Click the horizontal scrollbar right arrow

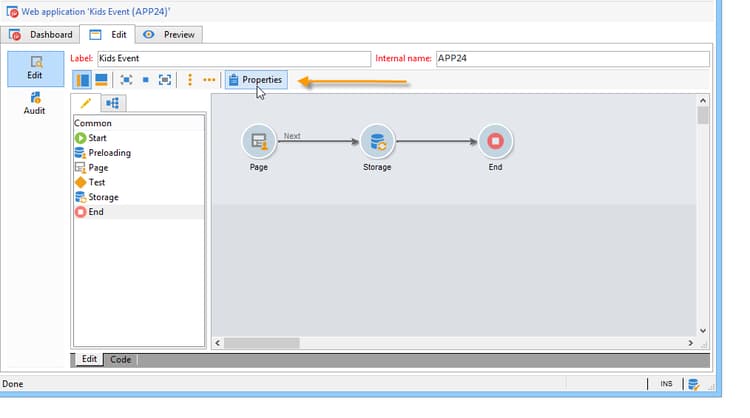click(x=690, y=343)
